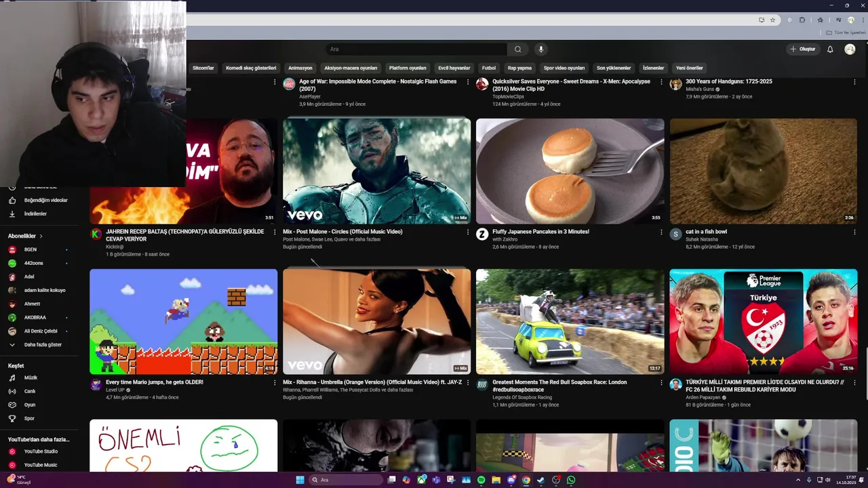Open options menu for Quicksilver video
This screenshot has width=868, height=488.
pos(661,81)
